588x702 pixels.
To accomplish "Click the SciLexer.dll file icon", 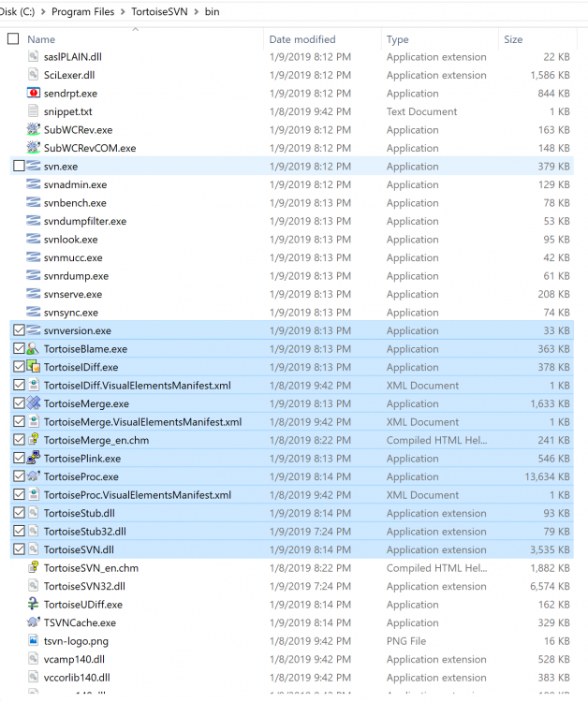I will pyautogui.click(x=33, y=75).
